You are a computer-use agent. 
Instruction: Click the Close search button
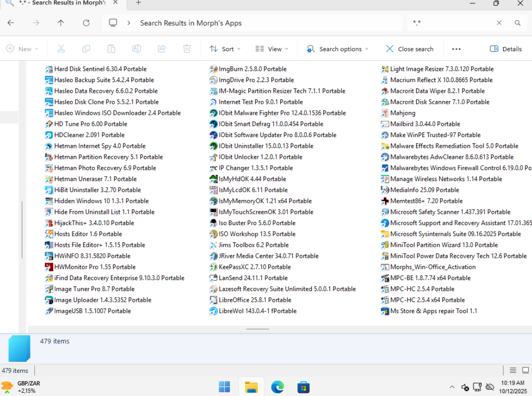click(x=409, y=49)
